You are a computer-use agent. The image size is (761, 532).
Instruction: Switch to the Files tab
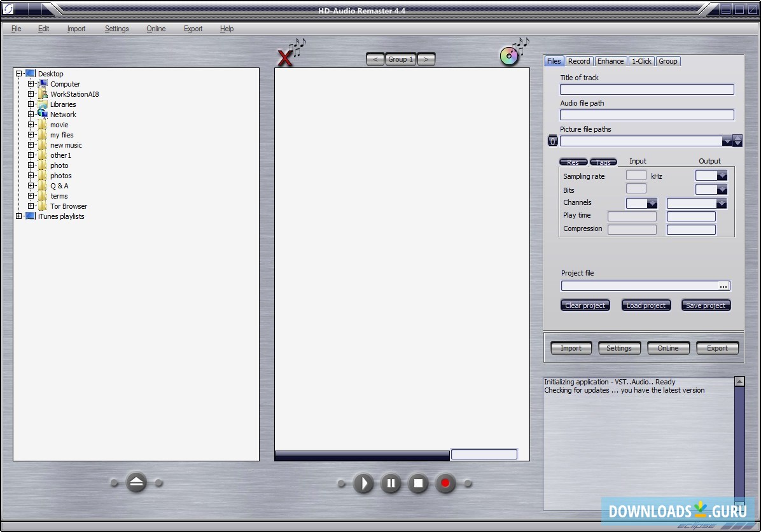pos(554,61)
